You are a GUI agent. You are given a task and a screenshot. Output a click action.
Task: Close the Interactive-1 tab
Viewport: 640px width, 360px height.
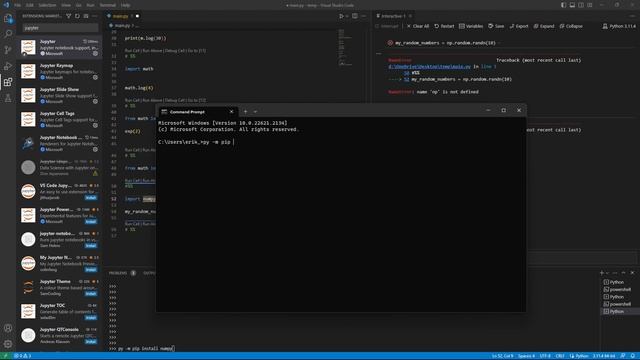pos(410,16)
